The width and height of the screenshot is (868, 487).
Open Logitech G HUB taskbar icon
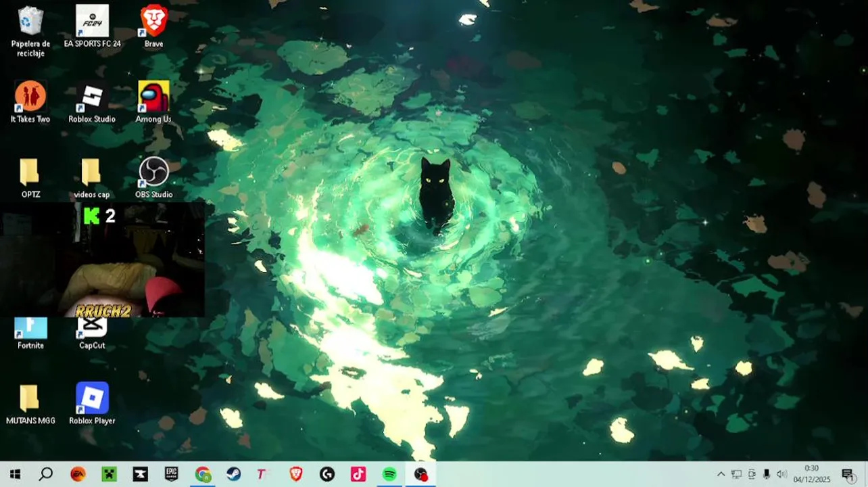pyautogui.click(x=327, y=474)
